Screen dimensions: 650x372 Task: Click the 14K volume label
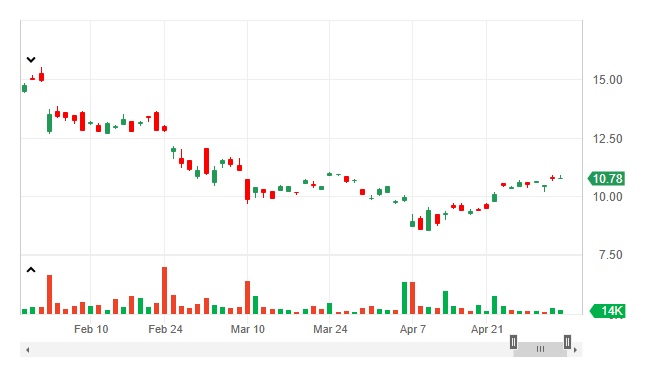pos(608,311)
